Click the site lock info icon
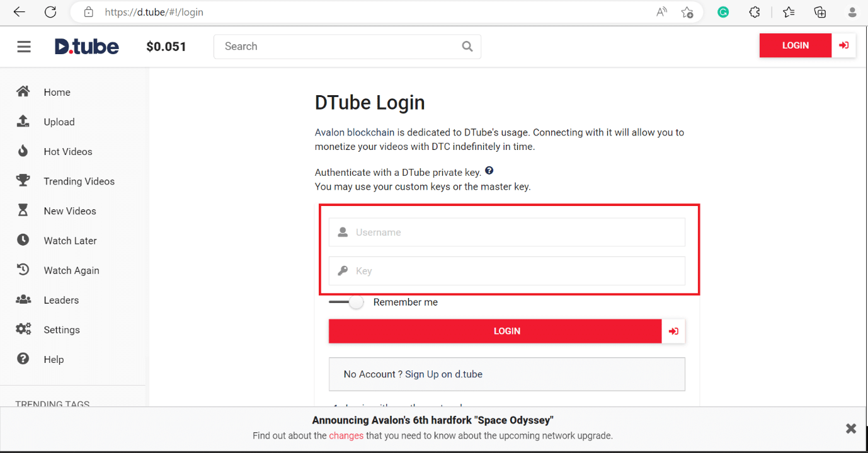Screen dimensions: 868x453 point(88,12)
